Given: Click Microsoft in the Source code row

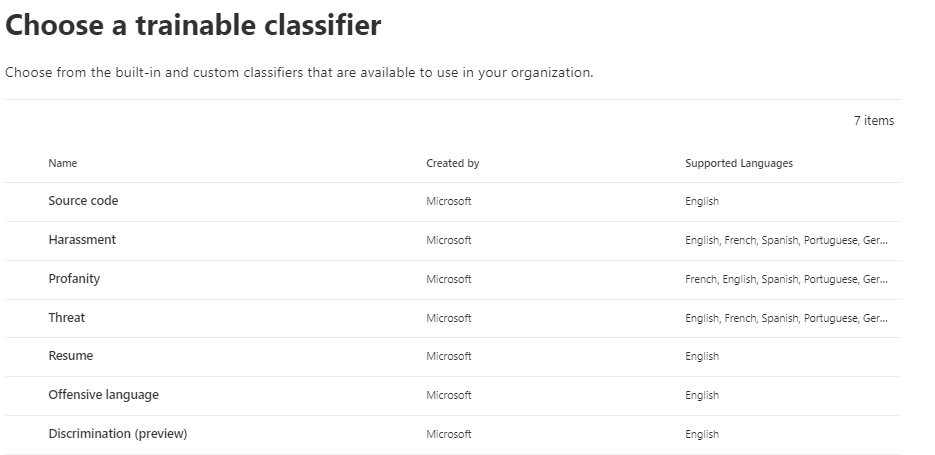Looking at the screenshot, I should [x=448, y=201].
